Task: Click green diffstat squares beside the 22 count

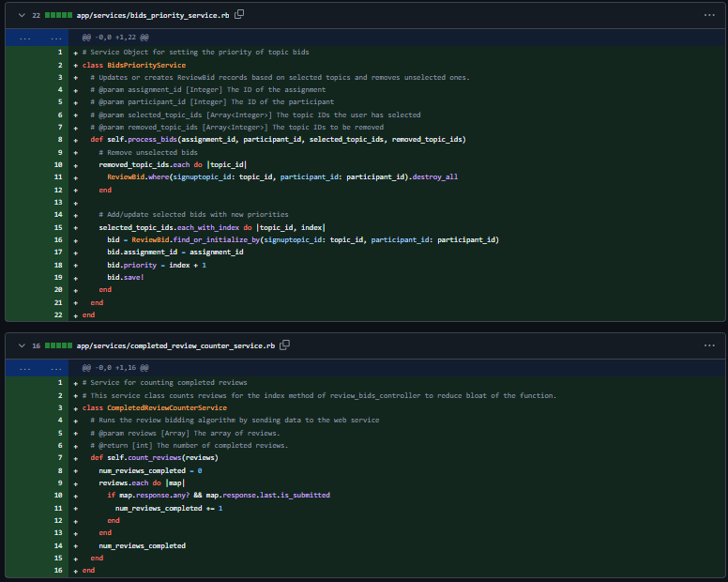Action: (x=58, y=15)
